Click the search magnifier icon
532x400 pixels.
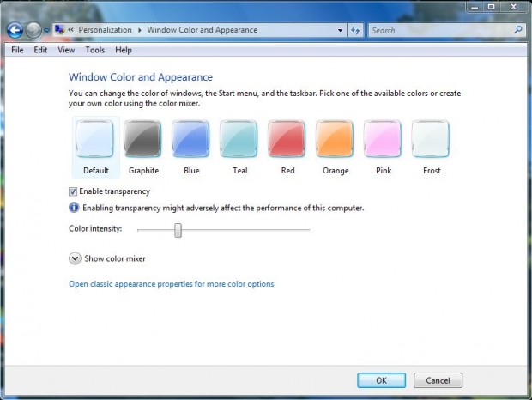click(517, 30)
